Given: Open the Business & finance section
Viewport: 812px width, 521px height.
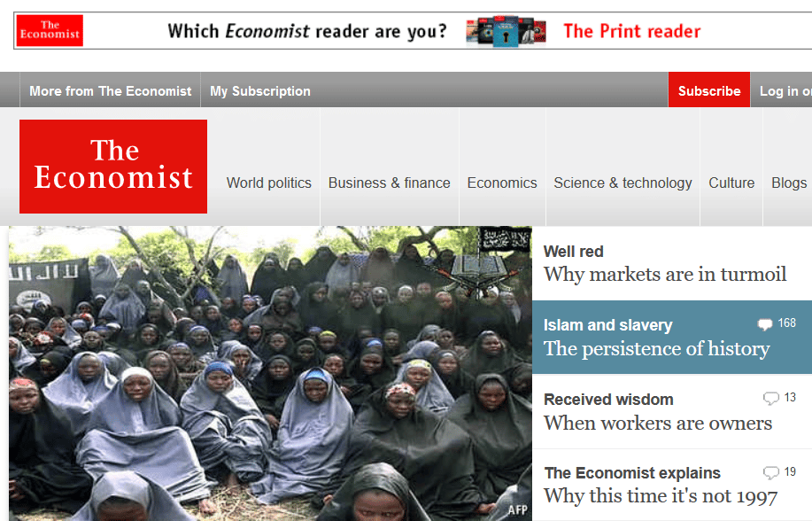Looking at the screenshot, I should [390, 183].
